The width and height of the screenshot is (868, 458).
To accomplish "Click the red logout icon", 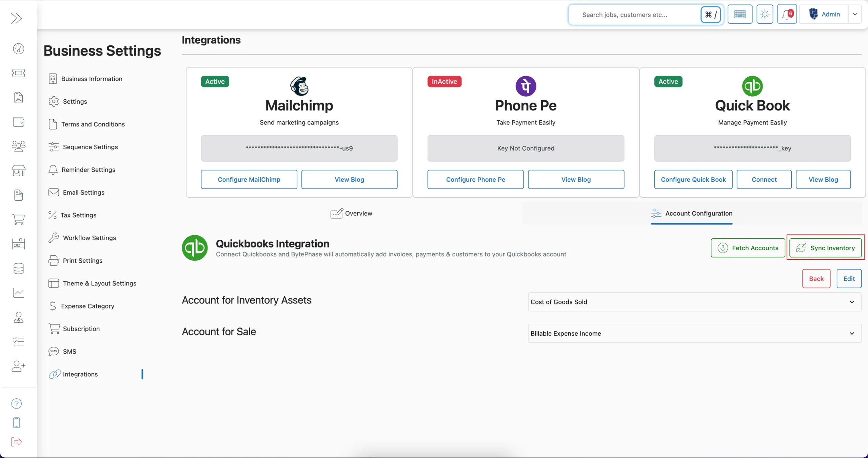I will pyautogui.click(x=16, y=442).
